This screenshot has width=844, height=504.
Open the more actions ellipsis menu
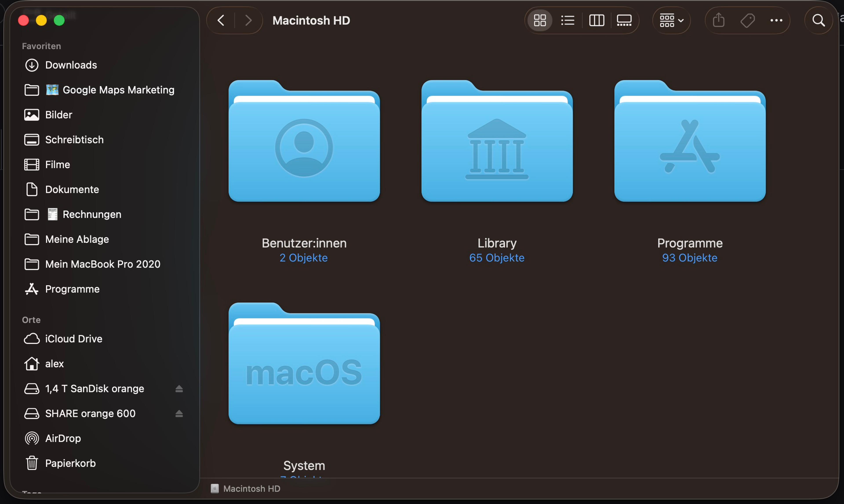(777, 20)
